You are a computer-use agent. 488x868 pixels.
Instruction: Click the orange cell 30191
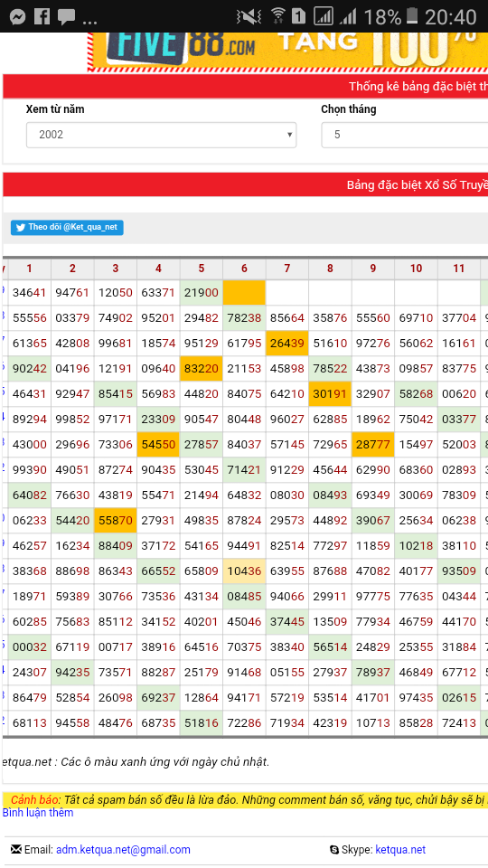[x=331, y=393]
